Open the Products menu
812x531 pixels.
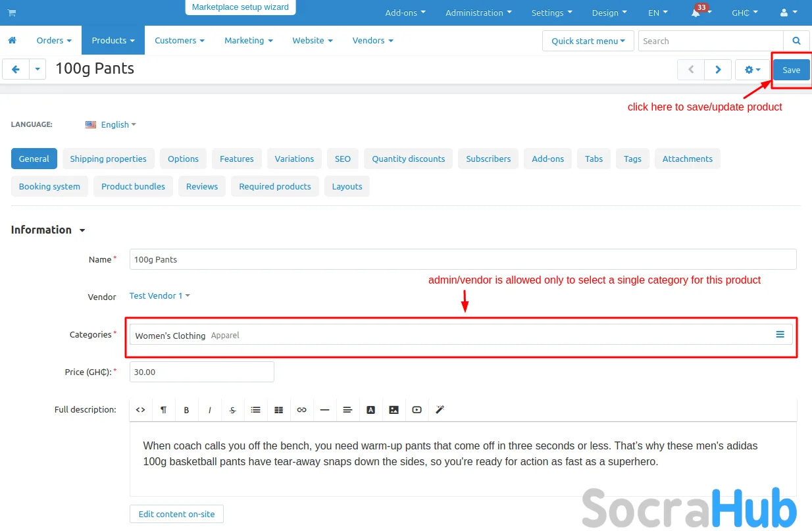click(113, 41)
